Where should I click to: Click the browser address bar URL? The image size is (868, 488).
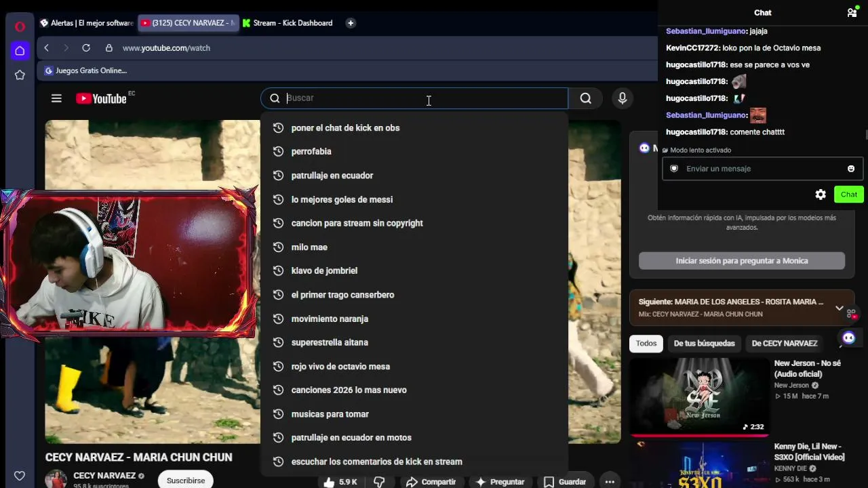click(x=166, y=48)
